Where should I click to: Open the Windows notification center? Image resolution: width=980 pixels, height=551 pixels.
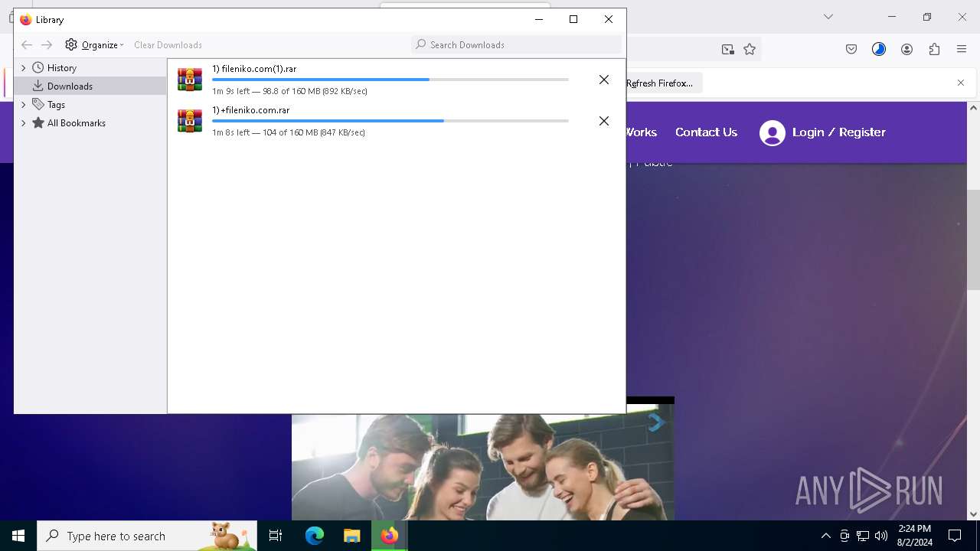[955, 536]
